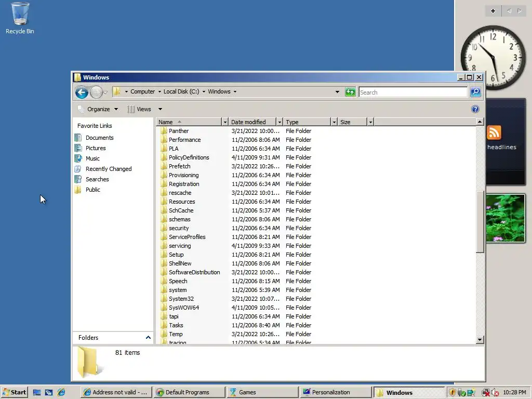
Task: Open the Start menu
Action: pyautogui.click(x=14, y=392)
